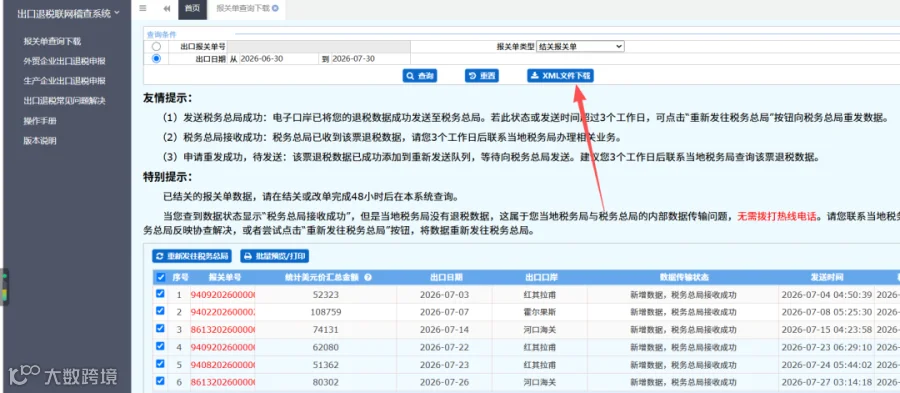
Task: Close the 报关单查询下载 tab via its x icon
Action: (x=276, y=9)
